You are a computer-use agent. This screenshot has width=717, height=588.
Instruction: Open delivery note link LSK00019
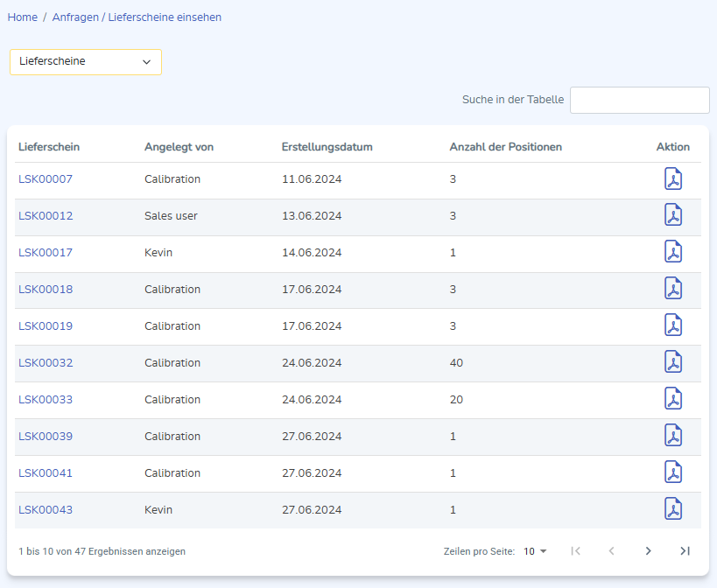coord(46,326)
